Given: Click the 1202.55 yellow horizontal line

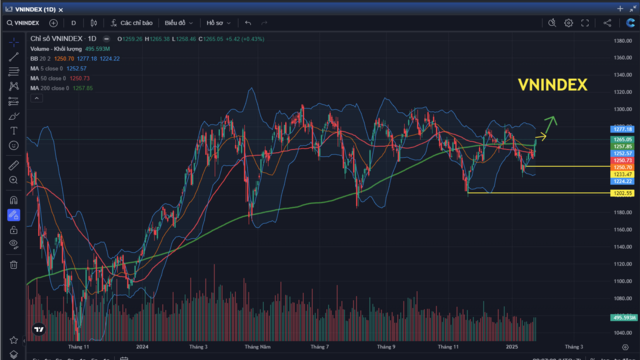Looking at the screenshot, I should (539, 193).
